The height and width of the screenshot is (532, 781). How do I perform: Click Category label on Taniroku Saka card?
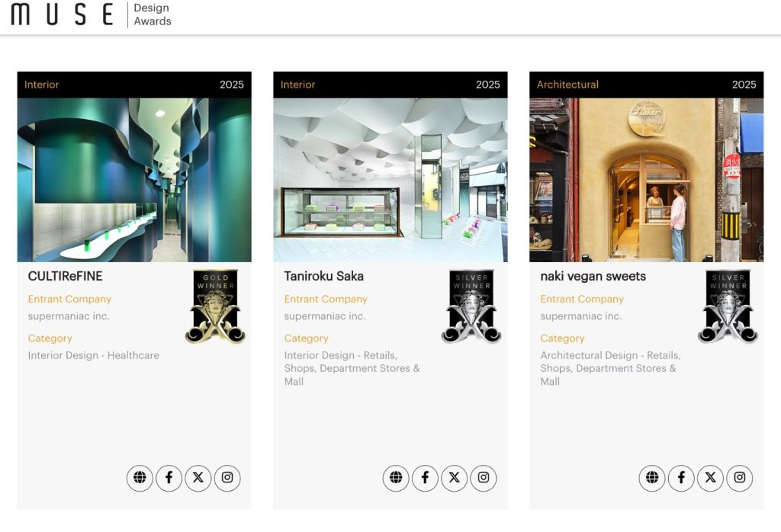[307, 338]
